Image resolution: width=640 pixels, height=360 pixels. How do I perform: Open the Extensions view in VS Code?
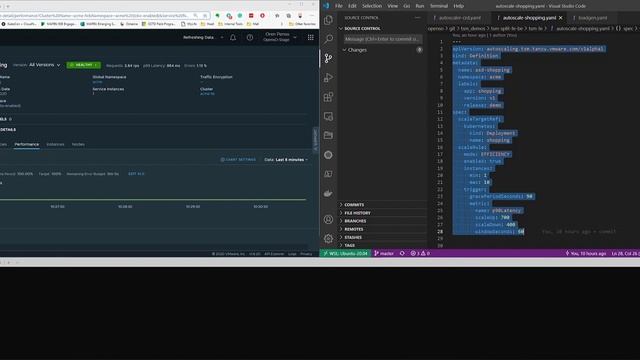(x=328, y=97)
